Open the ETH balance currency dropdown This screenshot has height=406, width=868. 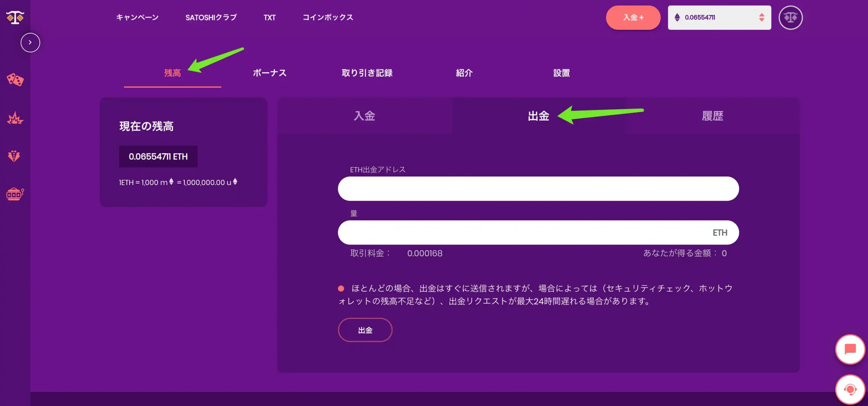click(x=719, y=17)
